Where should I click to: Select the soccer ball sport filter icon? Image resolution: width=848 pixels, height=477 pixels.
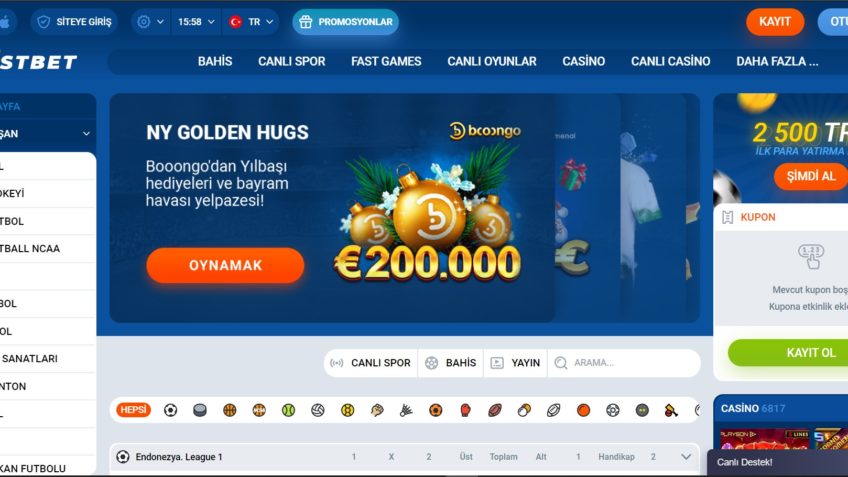coord(170,410)
